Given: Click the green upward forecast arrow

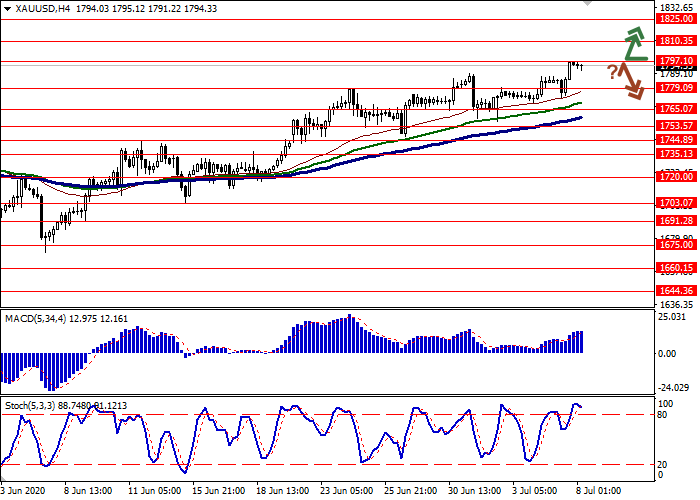Looking at the screenshot, I should (632, 42).
